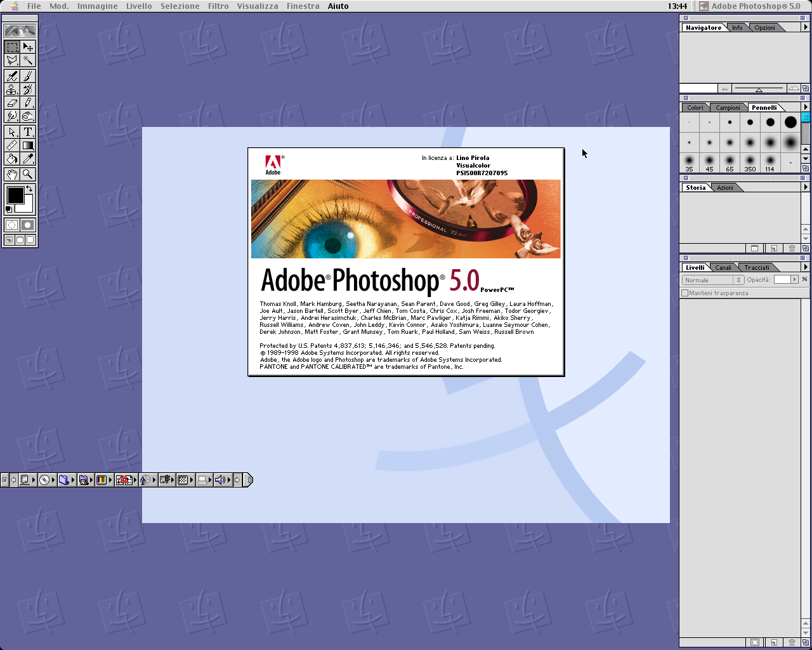The width and height of the screenshot is (812, 650).
Task: Open Livelli palette menu arrow
Action: (x=806, y=267)
